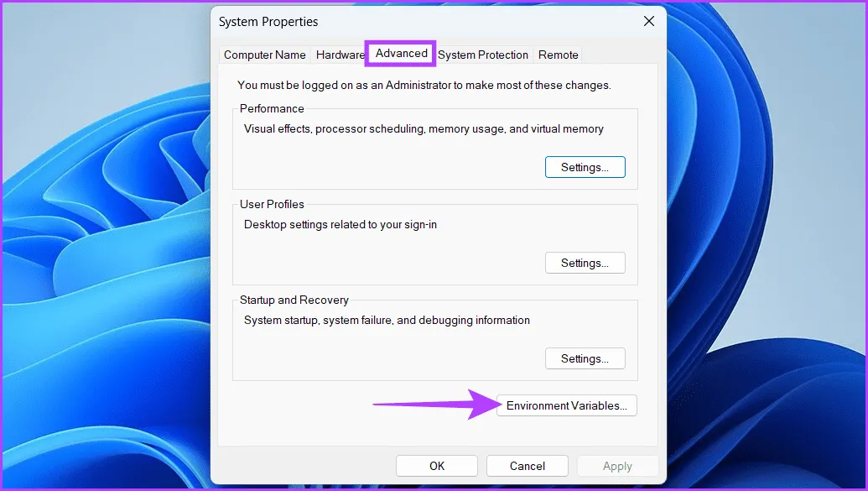Viewport: 868px width, 491px height.
Task: Click the Startup and Recovery group label
Action: click(x=294, y=300)
